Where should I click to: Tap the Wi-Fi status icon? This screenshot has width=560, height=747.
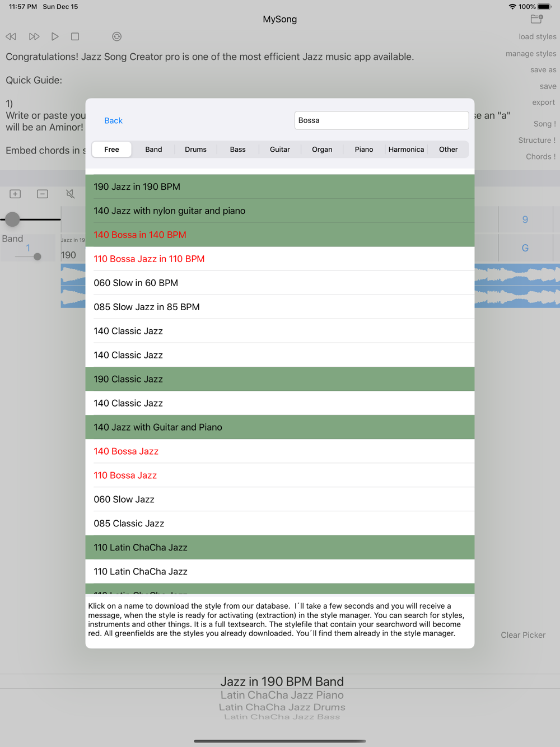(512, 7)
